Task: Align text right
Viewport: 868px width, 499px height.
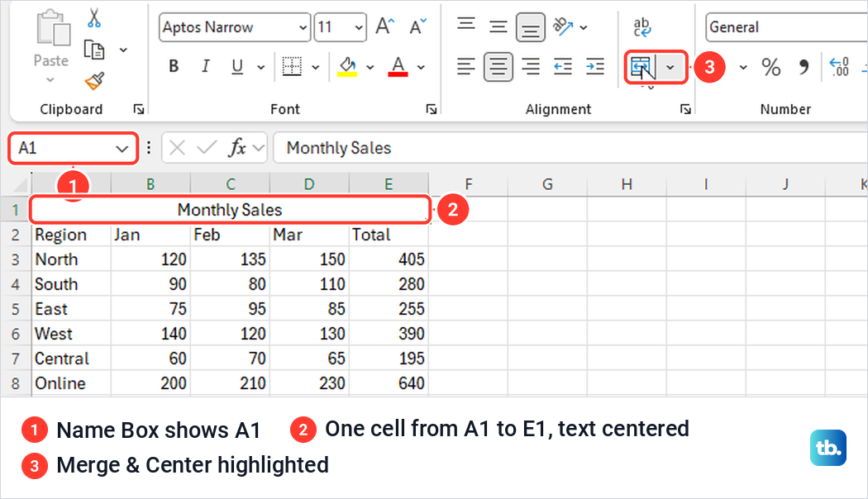Action: [531, 66]
